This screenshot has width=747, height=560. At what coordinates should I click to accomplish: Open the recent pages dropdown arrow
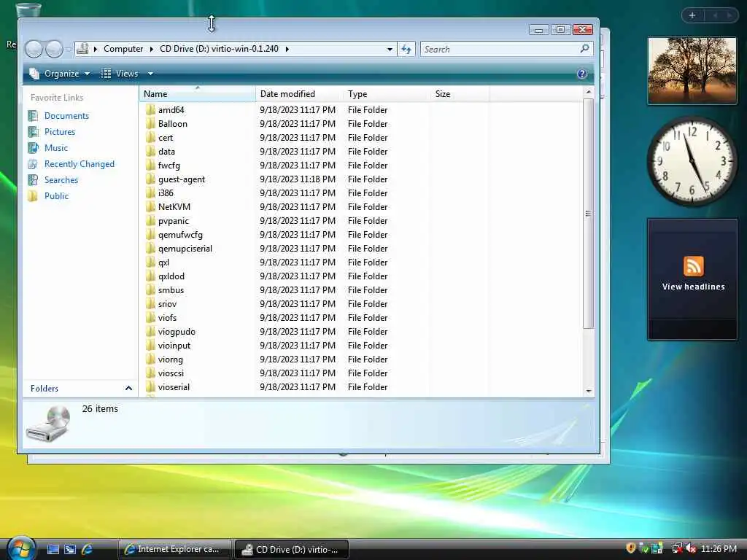69,49
